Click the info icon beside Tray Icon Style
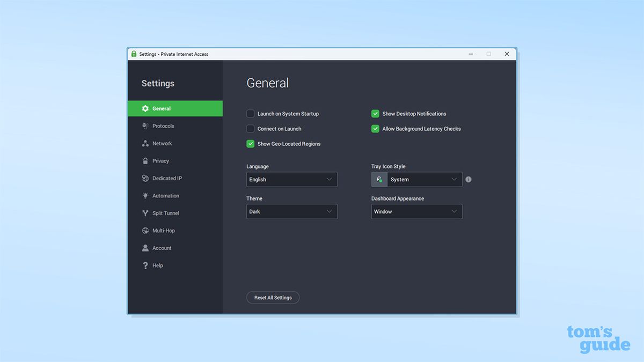Screen dimensions: 644x362 [x=469, y=179]
